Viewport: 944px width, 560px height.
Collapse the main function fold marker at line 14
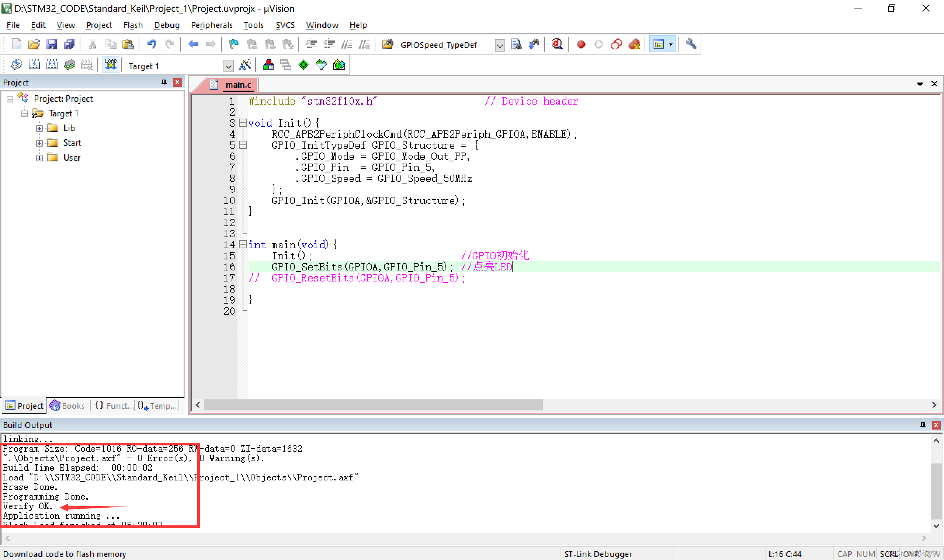click(x=243, y=244)
